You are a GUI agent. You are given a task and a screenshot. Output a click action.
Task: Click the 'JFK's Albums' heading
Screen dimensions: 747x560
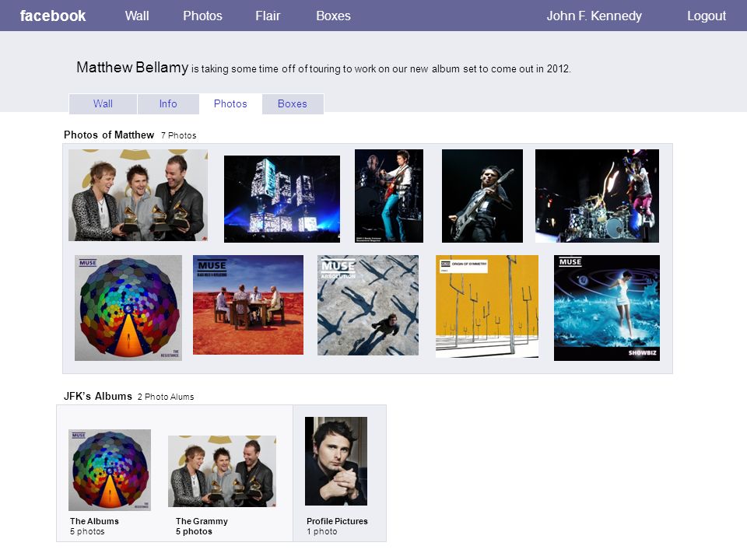[98, 396]
